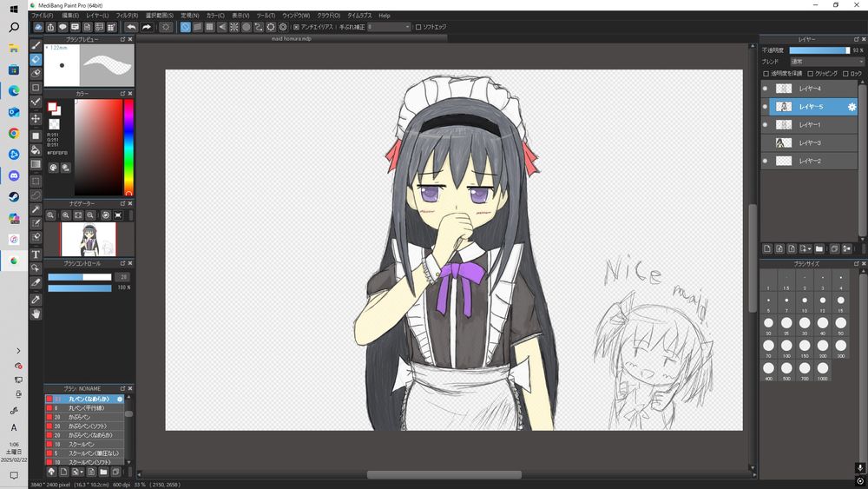Image resolution: width=868 pixels, height=489 pixels.
Task: Click the navigator canvas thumbnail
Action: [x=89, y=239]
